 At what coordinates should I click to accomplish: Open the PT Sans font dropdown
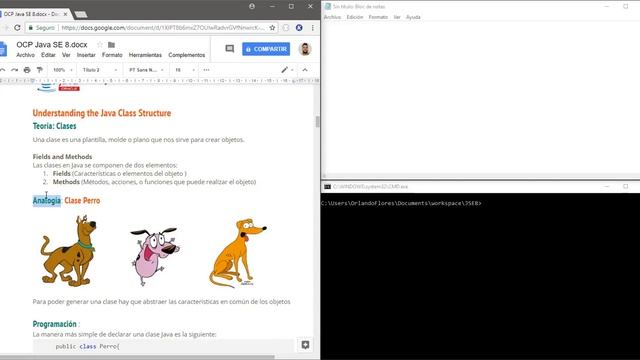tap(146, 70)
